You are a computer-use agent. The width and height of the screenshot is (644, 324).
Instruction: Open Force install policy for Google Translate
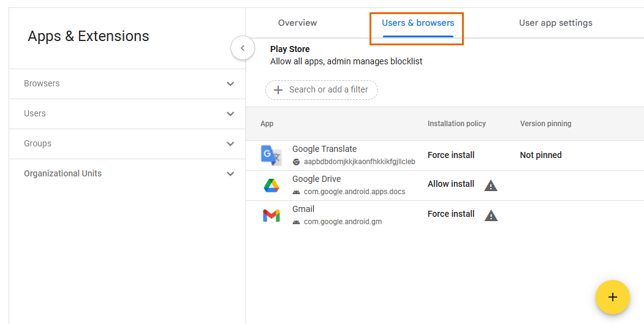point(451,155)
